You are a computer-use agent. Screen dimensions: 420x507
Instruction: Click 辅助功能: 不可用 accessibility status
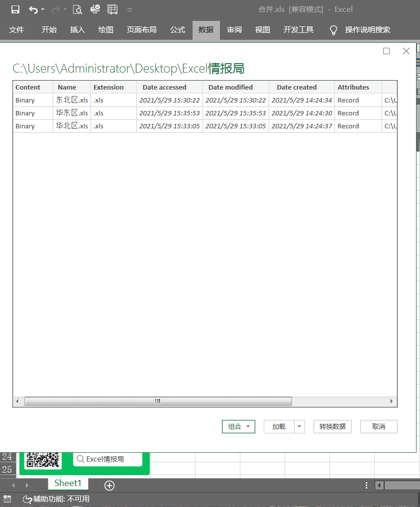(56, 499)
